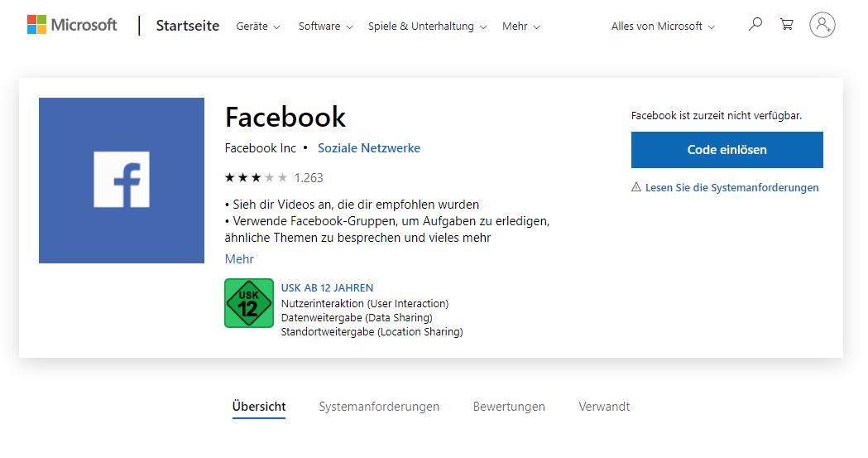This screenshot has height=458, width=868.
Task: Open the USK AB 12 JAHREN link
Action: pos(327,288)
